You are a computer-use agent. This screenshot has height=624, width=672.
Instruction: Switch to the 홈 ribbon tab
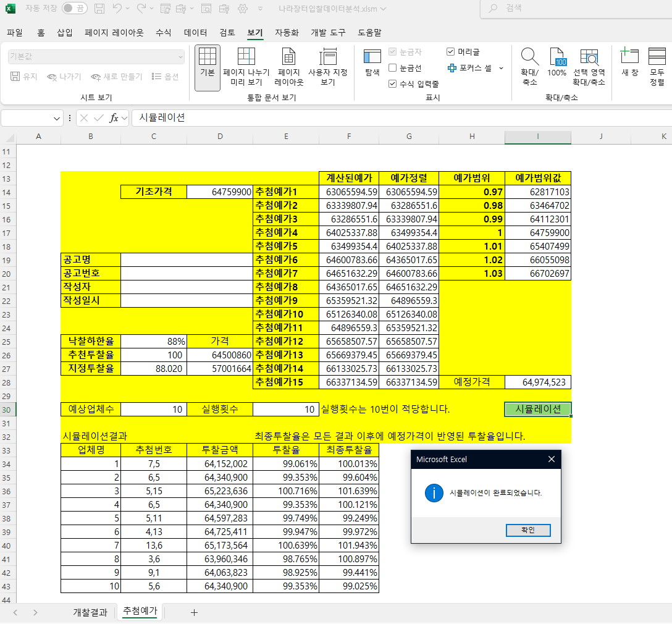pyautogui.click(x=41, y=33)
